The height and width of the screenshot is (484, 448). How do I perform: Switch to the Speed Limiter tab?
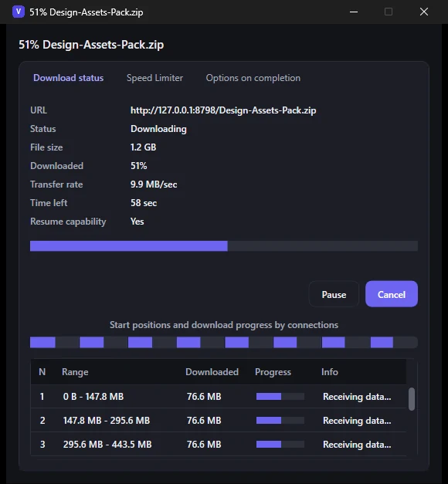(x=154, y=78)
